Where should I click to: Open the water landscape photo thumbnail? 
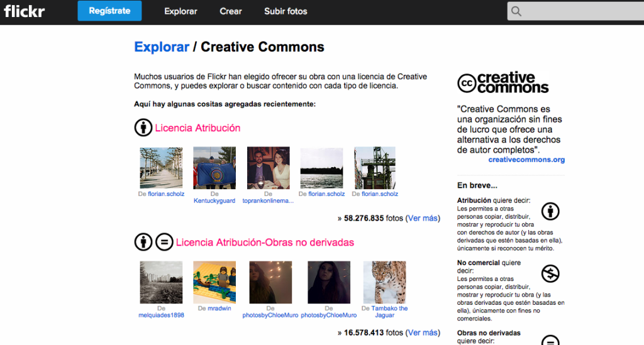tap(321, 168)
